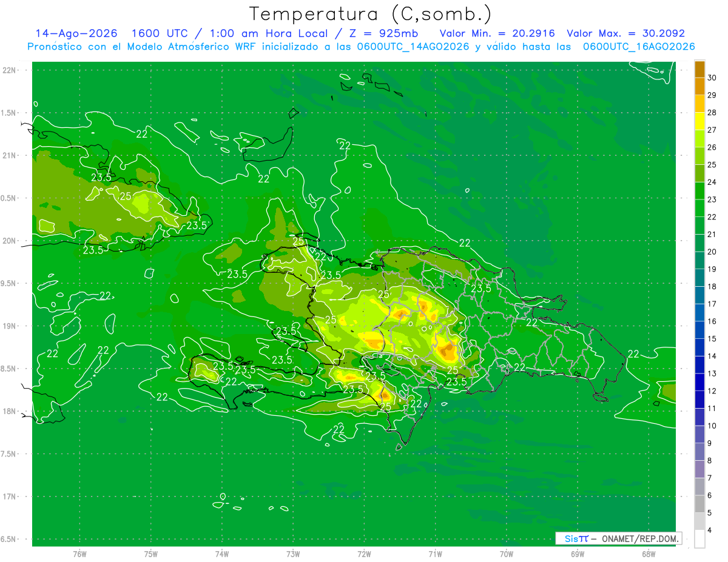
Task: Pick the dark blue legend swatch between 12 and 13
Action: [699, 382]
